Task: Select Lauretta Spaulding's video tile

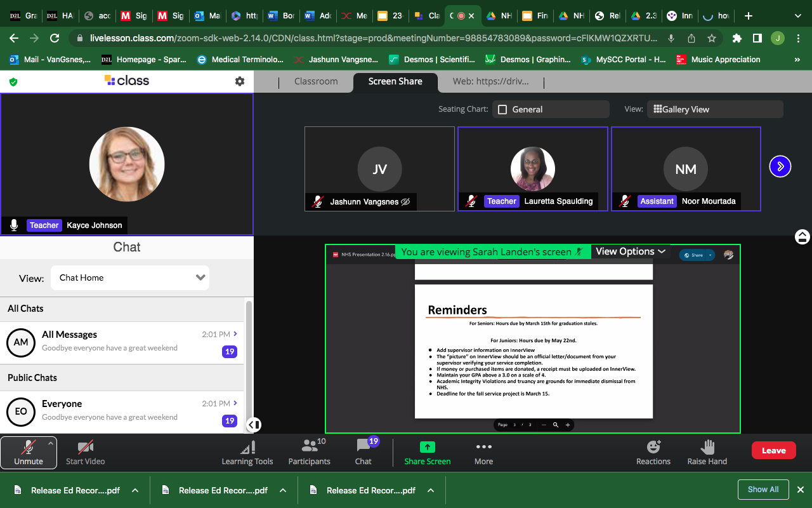Action: click(533, 169)
